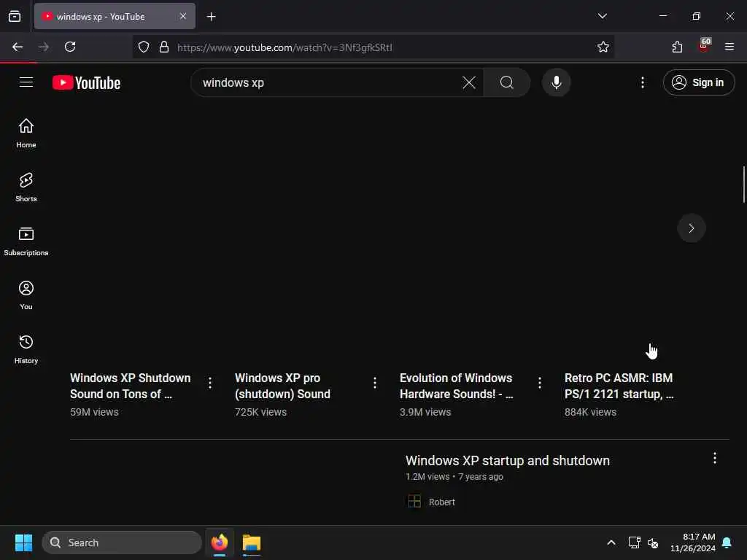Open tracking protection shield icon
Screen dimensions: 747x560
[144, 47]
